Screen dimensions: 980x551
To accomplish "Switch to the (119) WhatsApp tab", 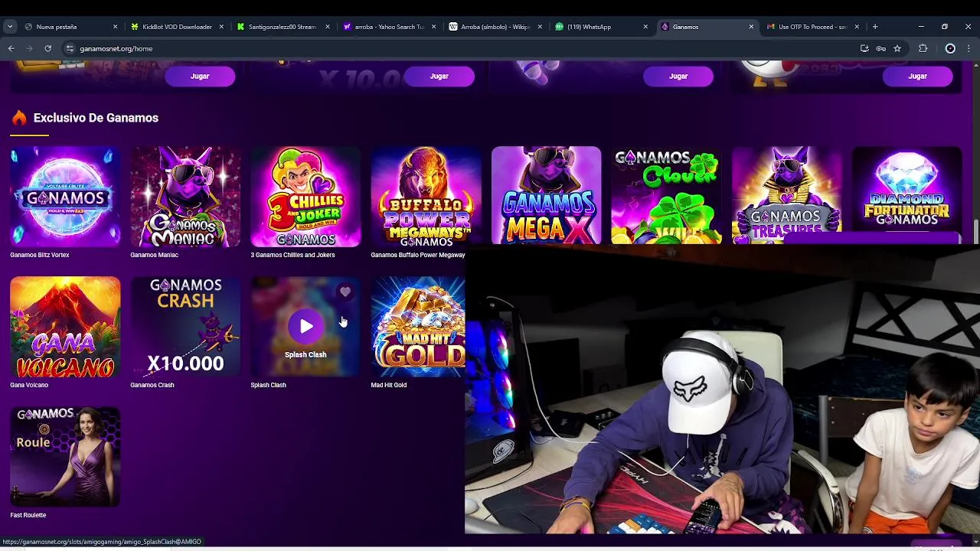I will (x=600, y=27).
